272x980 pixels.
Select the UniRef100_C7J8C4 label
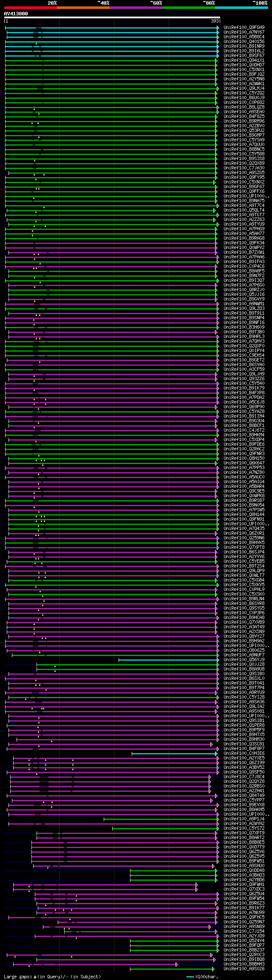coord(244,777)
